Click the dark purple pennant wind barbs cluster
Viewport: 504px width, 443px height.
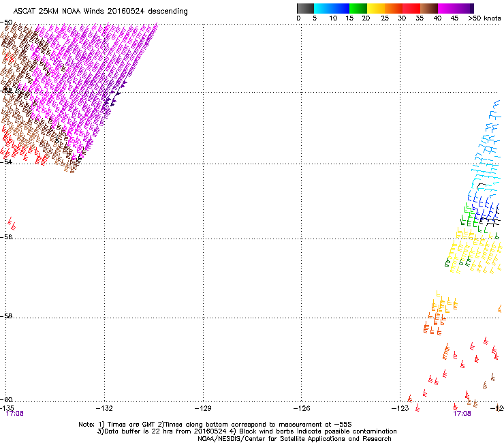[115, 93]
